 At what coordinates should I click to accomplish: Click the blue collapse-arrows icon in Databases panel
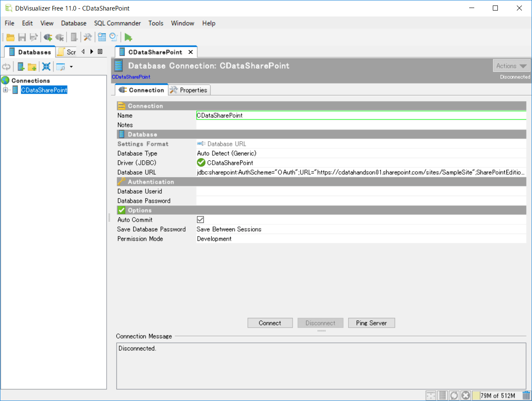[x=46, y=67]
